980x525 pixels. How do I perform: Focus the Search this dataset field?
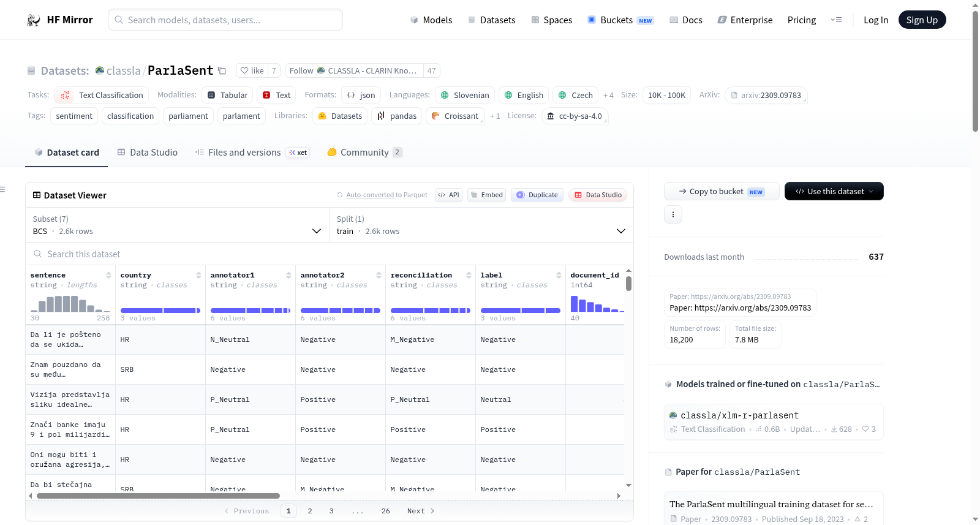pyautogui.click(x=330, y=254)
